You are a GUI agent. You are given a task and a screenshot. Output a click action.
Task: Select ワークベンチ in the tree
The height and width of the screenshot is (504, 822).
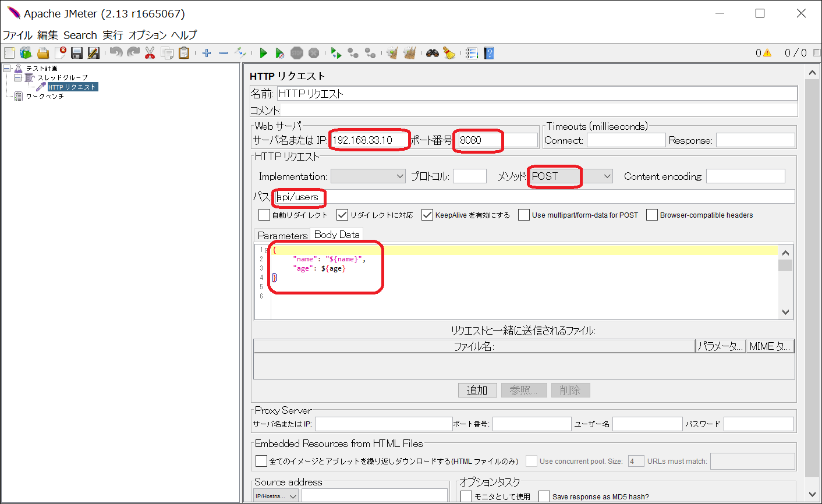[45, 96]
